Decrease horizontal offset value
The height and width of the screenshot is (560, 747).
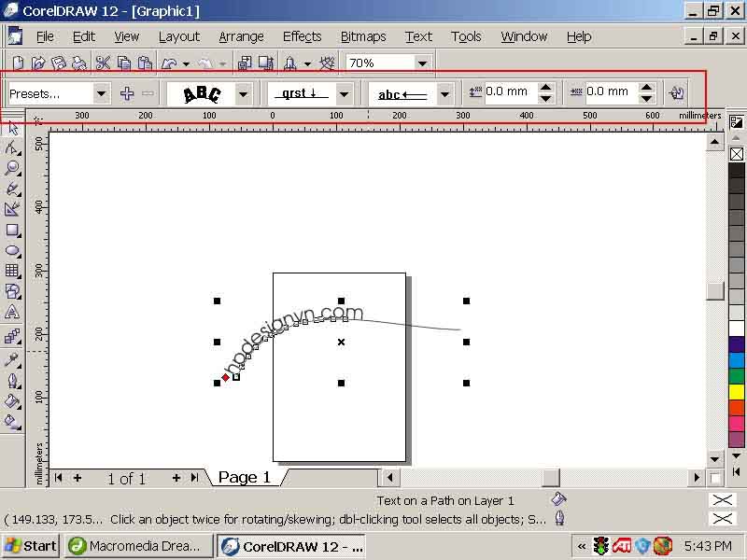[x=646, y=98]
